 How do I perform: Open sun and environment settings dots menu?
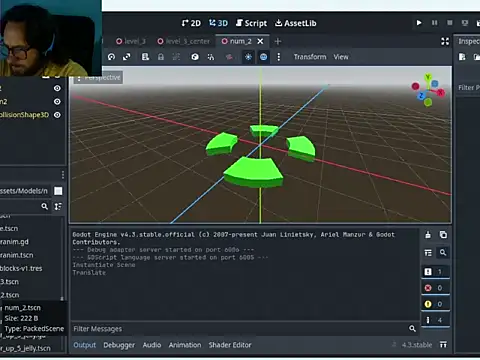coord(279,57)
